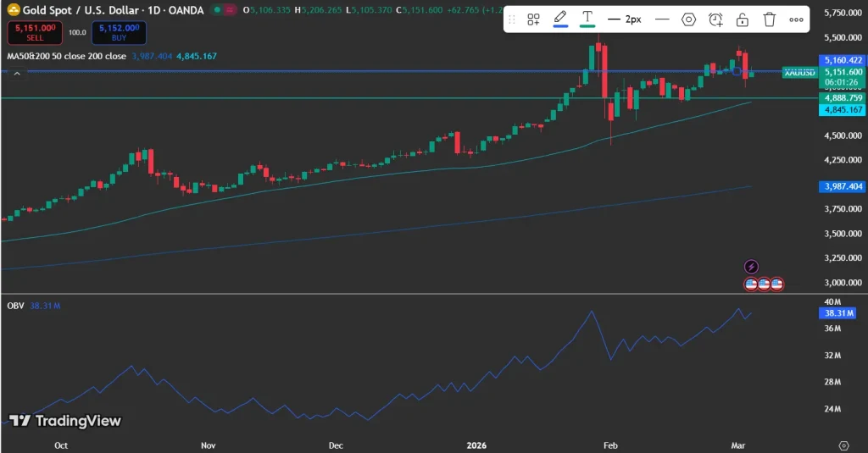Toggle the lock on the selected drawing
The image size is (868, 453).
coord(743,20)
